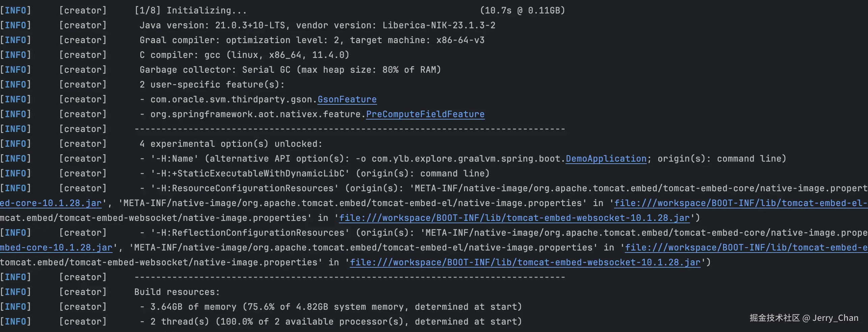Click the Java version log line
Image resolution: width=868 pixels, height=332 pixels.
(317, 25)
